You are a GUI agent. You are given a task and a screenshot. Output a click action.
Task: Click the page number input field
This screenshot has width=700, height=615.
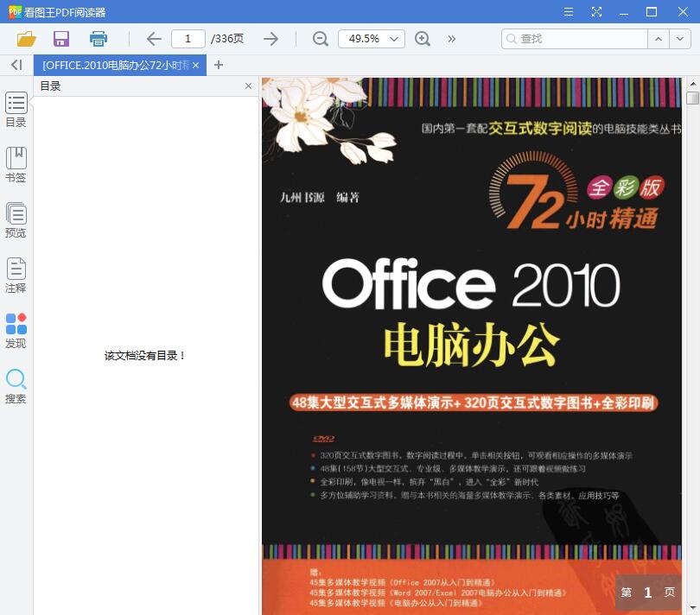[x=188, y=39]
